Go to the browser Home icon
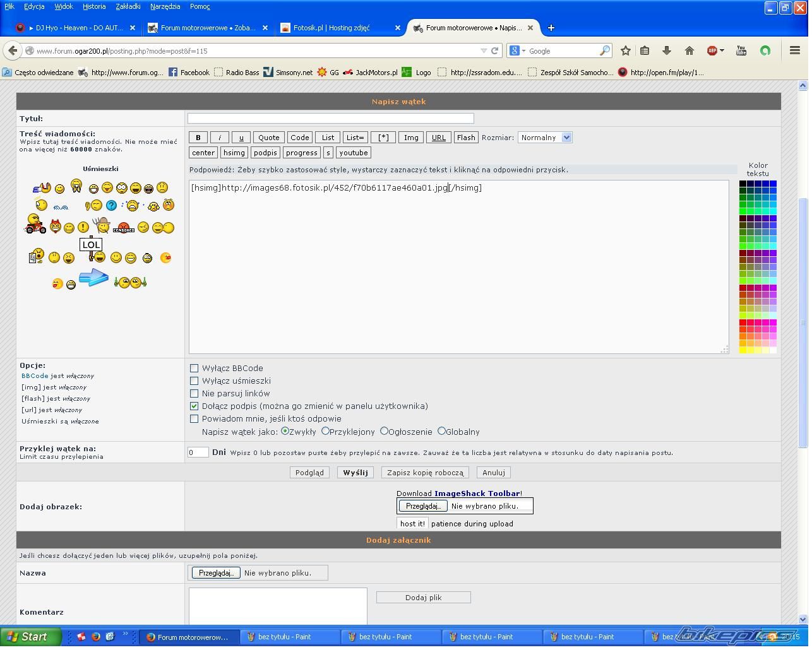 [689, 50]
